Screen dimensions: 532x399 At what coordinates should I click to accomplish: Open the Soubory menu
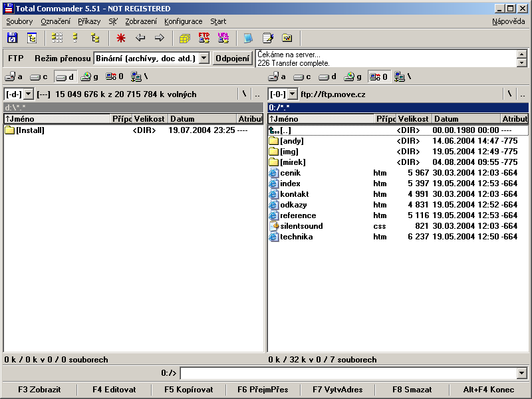pyautogui.click(x=19, y=21)
